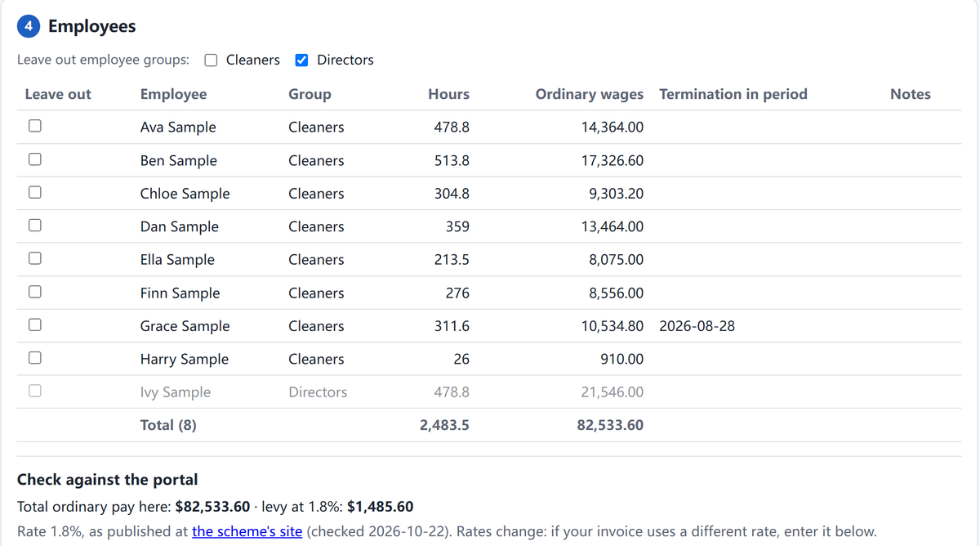Click the Hours column header

pyautogui.click(x=448, y=94)
